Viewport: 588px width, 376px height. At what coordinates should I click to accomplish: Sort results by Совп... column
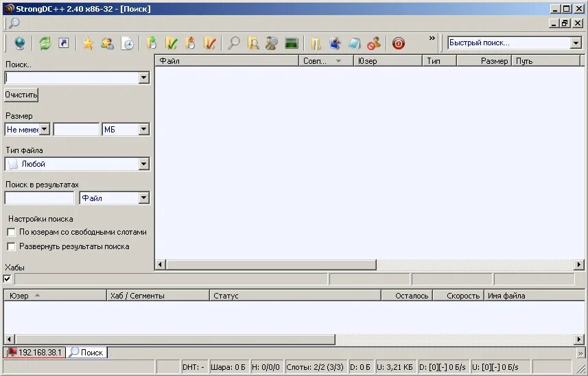[327, 61]
